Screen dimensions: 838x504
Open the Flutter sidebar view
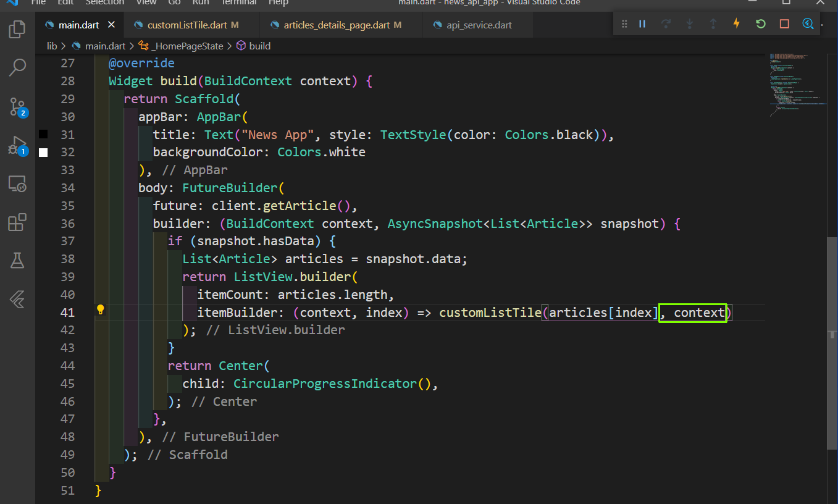pyautogui.click(x=17, y=300)
